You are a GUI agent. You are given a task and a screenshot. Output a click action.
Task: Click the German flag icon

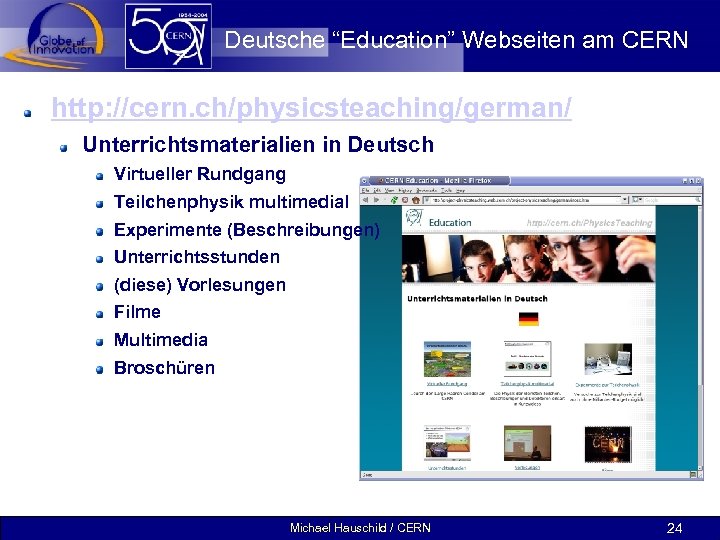click(529, 319)
